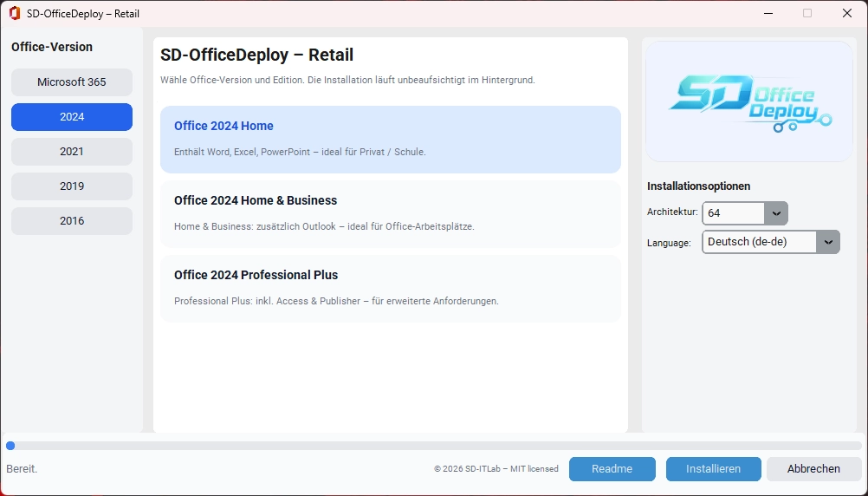Click the progress bar's blue start handle
Viewport: 868px width, 496px height.
(10, 446)
